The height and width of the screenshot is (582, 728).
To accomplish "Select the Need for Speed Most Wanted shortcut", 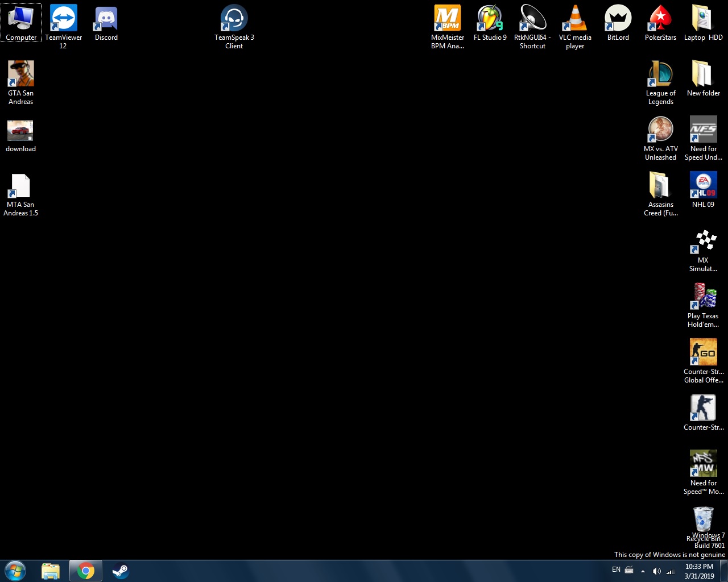I will (x=704, y=472).
